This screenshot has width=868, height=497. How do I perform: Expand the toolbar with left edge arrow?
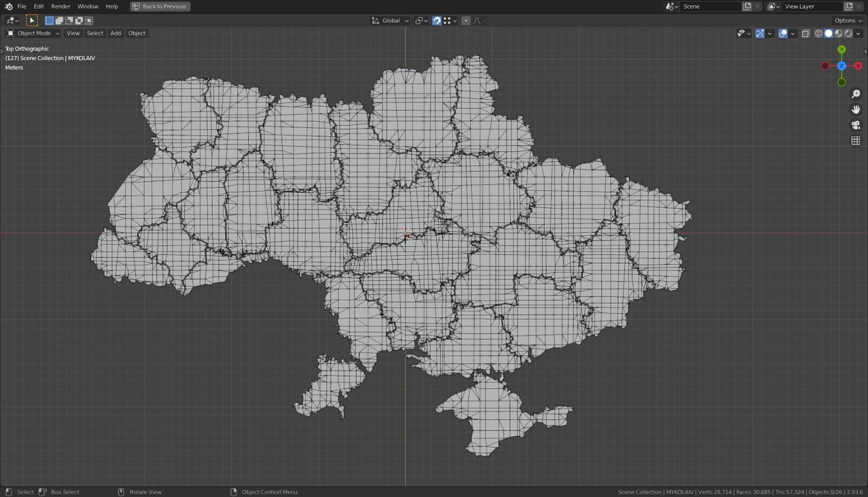point(2,51)
